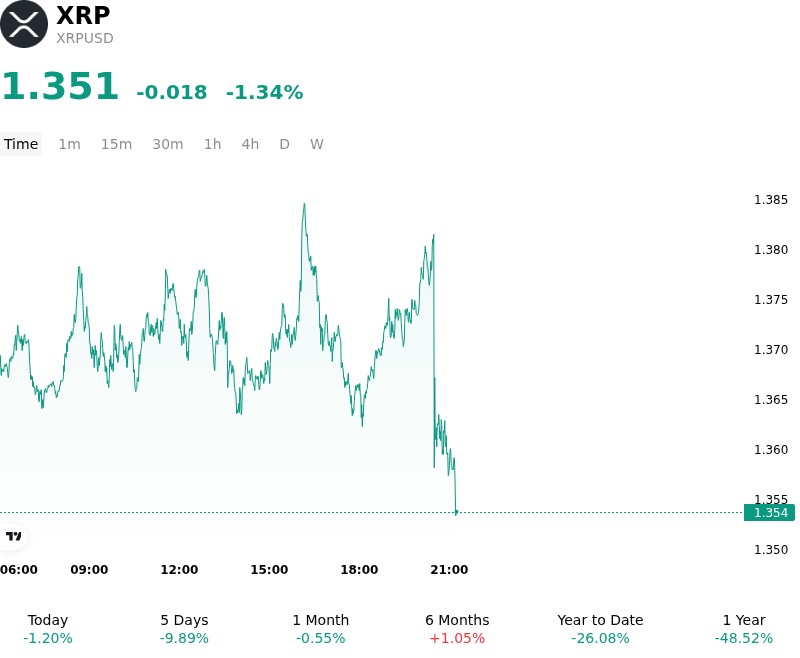
Task: Switch to 1m interval
Action: click(x=69, y=144)
